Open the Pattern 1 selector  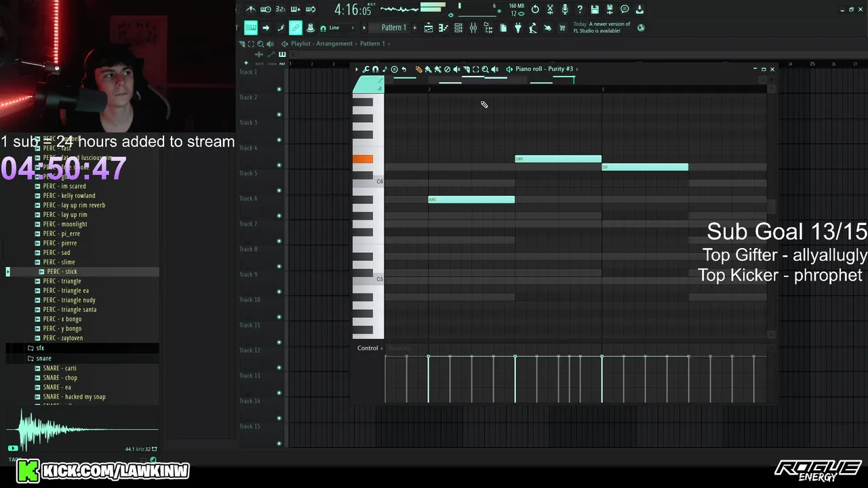point(393,28)
